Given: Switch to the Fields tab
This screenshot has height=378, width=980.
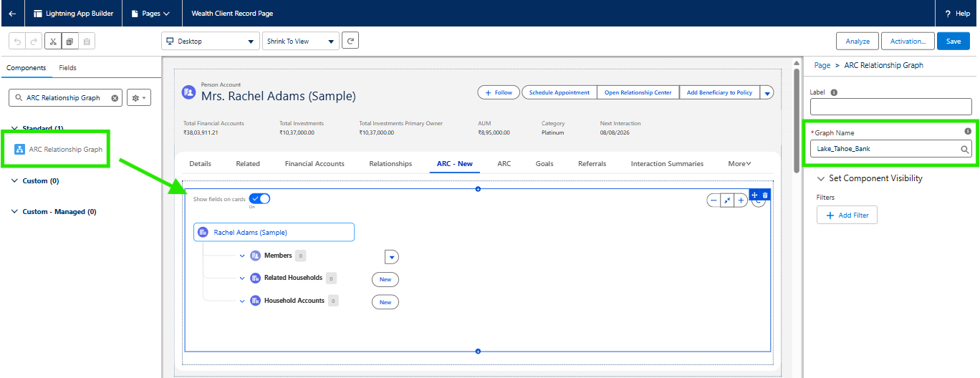Looking at the screenshot, I should pyautogui.click(x=67, y=68).
